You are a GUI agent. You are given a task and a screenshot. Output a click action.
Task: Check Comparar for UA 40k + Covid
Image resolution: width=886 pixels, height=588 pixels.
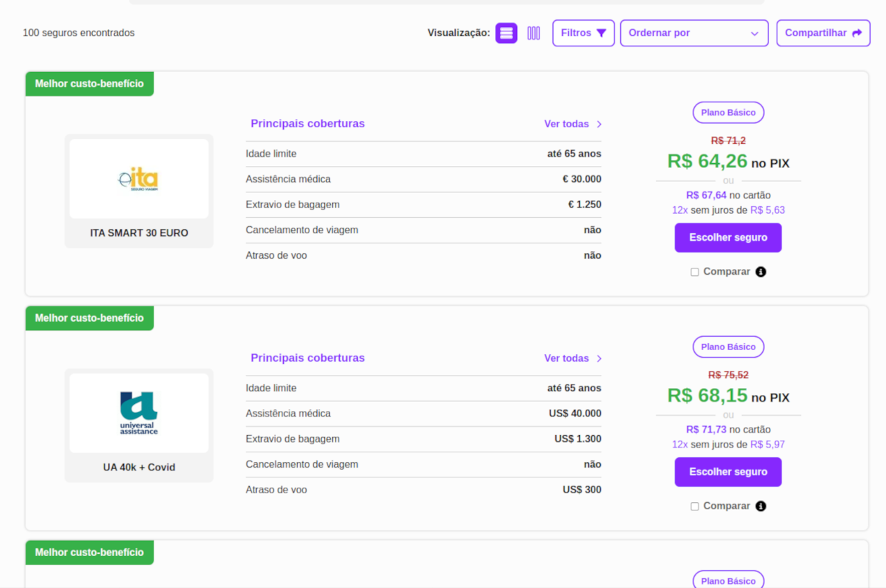pos(695,506)
